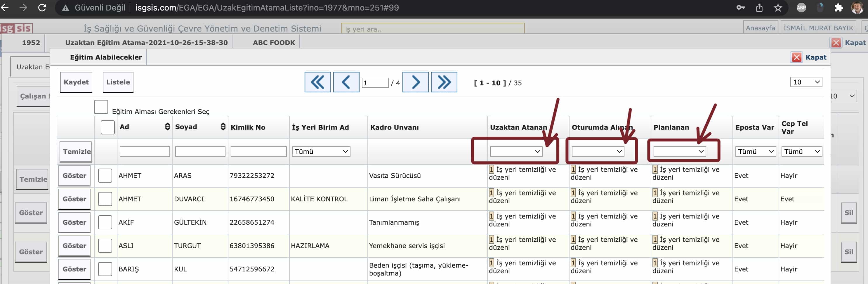The image size is (868, 284).
Task: Go to the first page using double-left arrow
Action: click(317, 82)
